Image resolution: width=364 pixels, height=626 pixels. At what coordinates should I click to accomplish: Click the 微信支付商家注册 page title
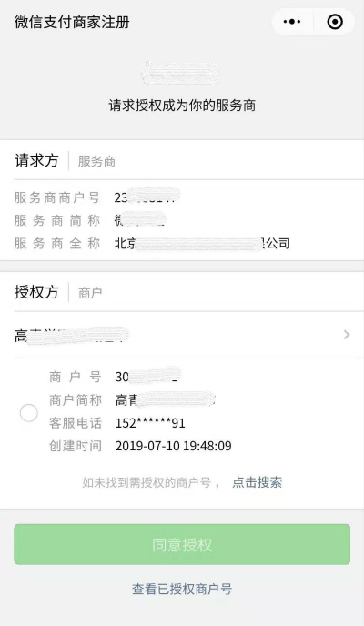(x=72, y=22)
